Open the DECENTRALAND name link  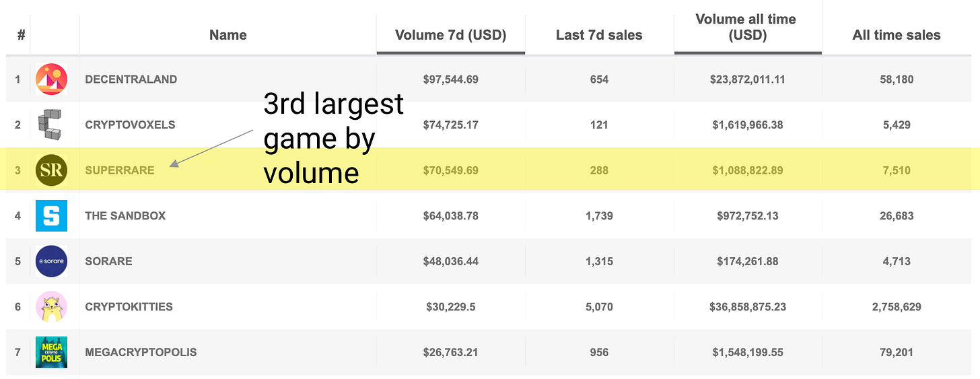click(131, 79)
